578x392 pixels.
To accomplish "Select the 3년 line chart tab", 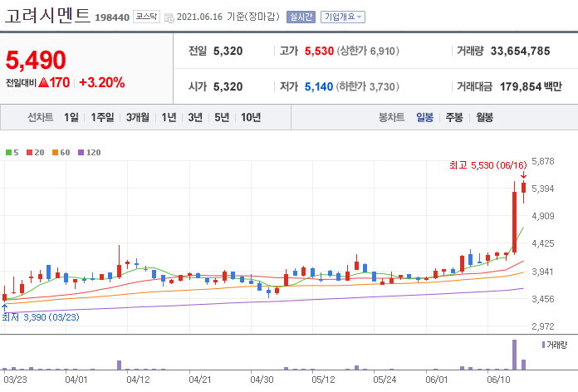I will click(195, 117).
